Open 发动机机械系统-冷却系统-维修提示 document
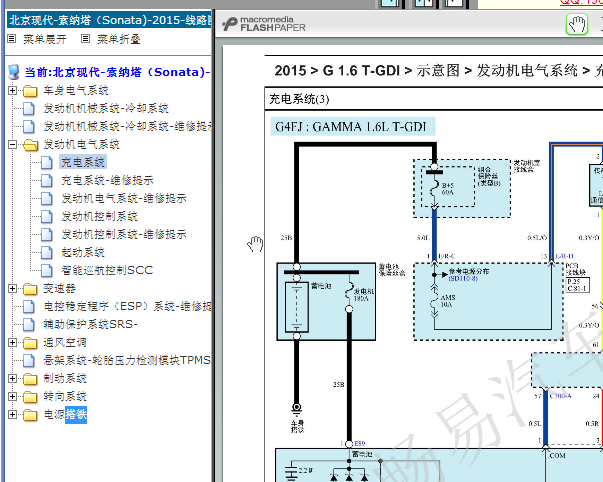 127,126
